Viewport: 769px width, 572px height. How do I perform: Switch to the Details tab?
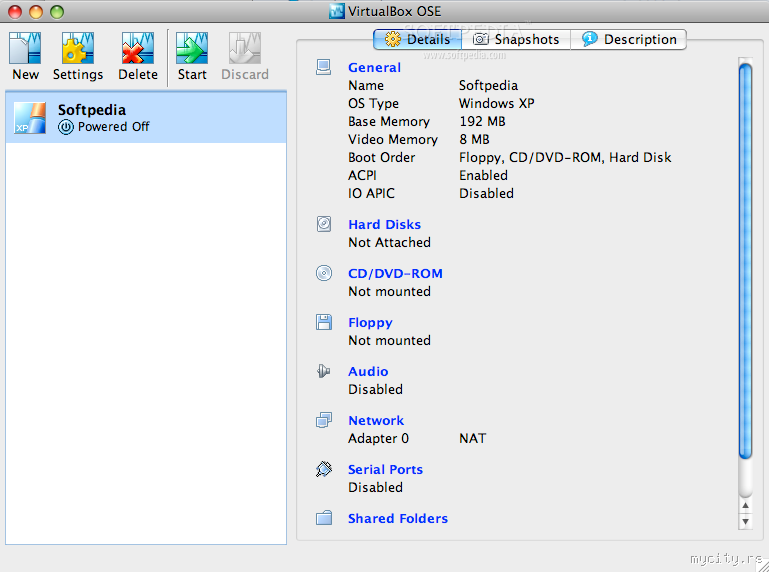[x=417, y=39]
